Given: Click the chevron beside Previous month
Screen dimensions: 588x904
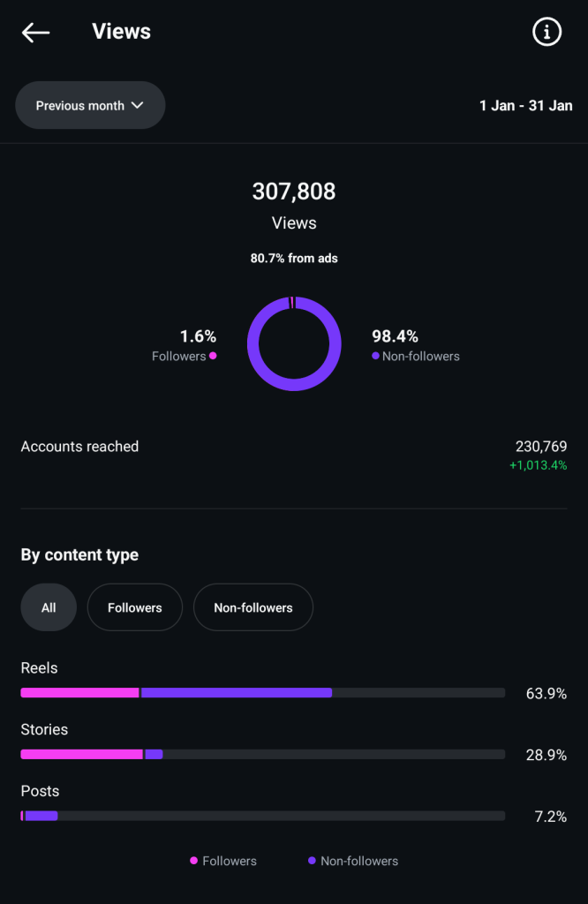Looking at the screenshot, I should tap(137, 106).
